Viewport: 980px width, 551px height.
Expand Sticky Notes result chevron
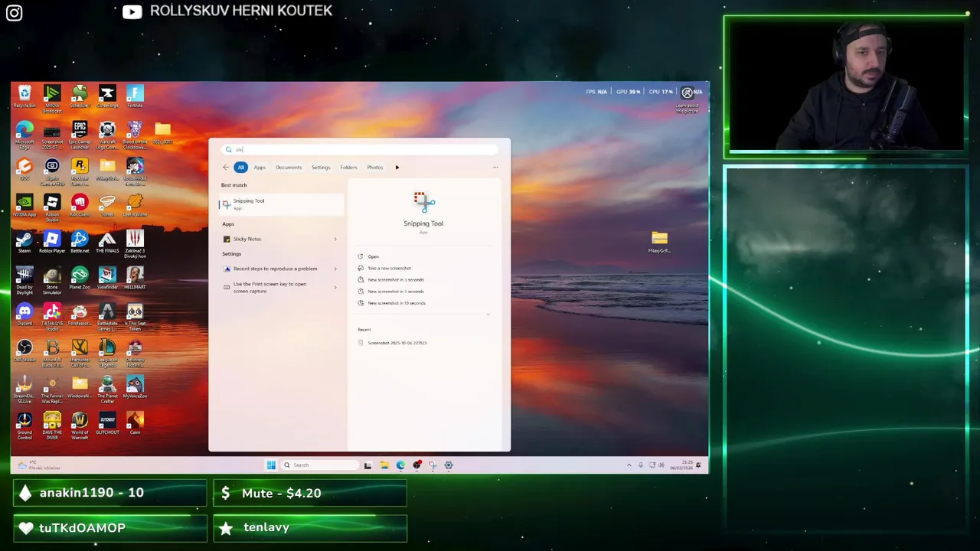335,240
